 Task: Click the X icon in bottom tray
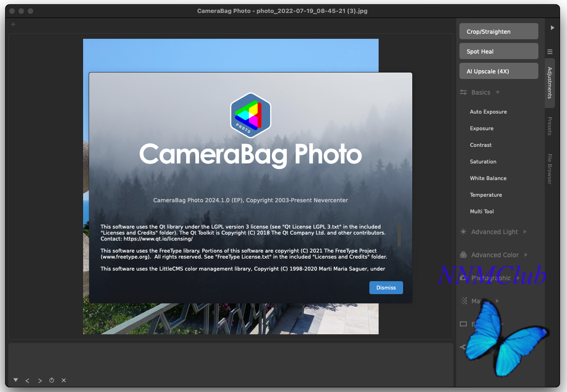pos(64,380)
